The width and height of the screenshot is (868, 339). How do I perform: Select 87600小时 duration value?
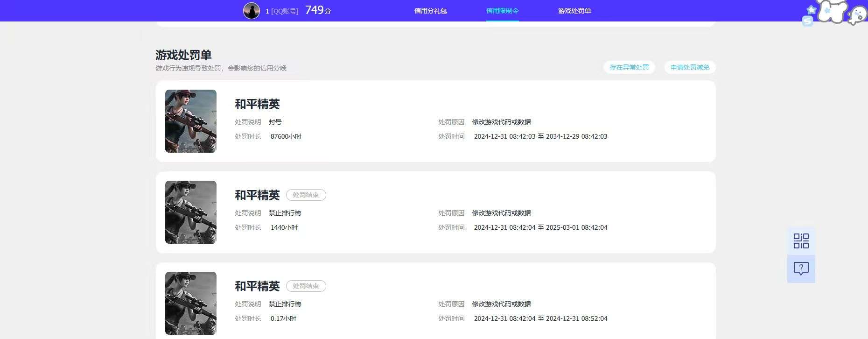pos(286,136)
